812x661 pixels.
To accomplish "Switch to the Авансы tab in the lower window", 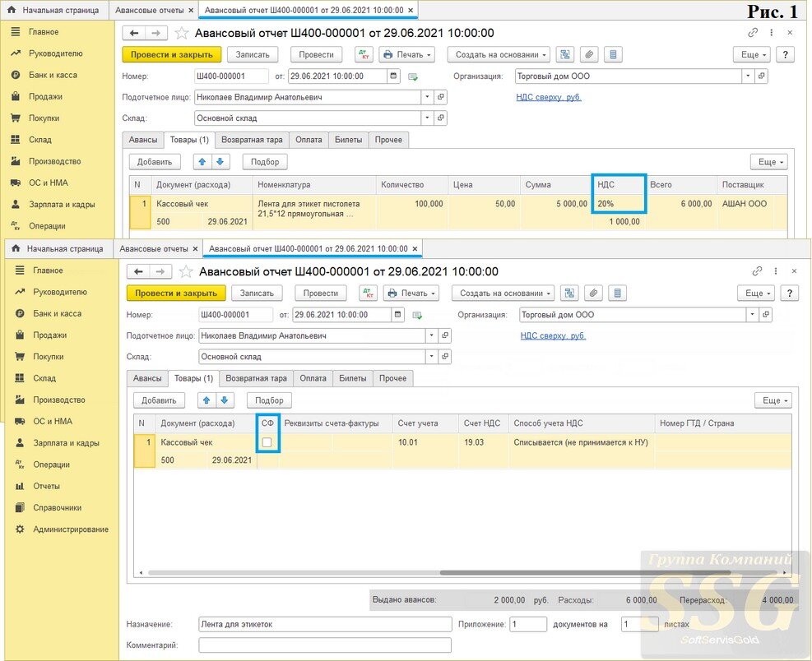I will 147,378.
